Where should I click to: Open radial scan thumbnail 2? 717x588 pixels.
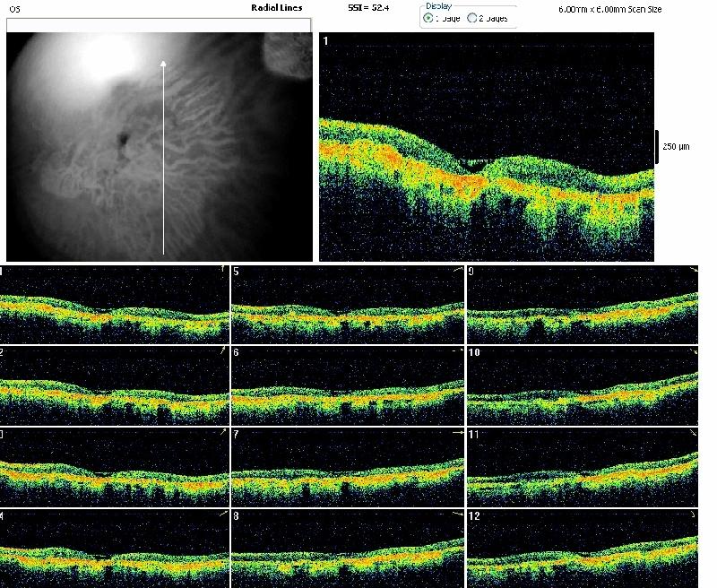[115, 385]
